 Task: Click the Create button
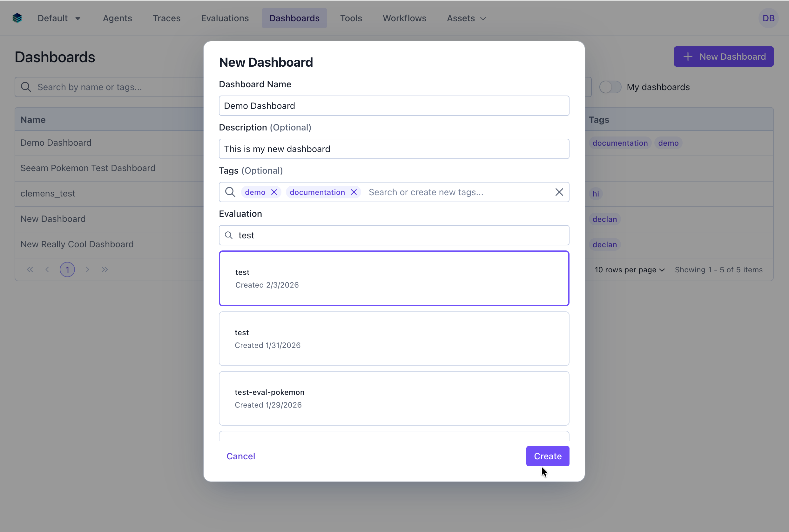pyautogui.click(x=547, y=456)
